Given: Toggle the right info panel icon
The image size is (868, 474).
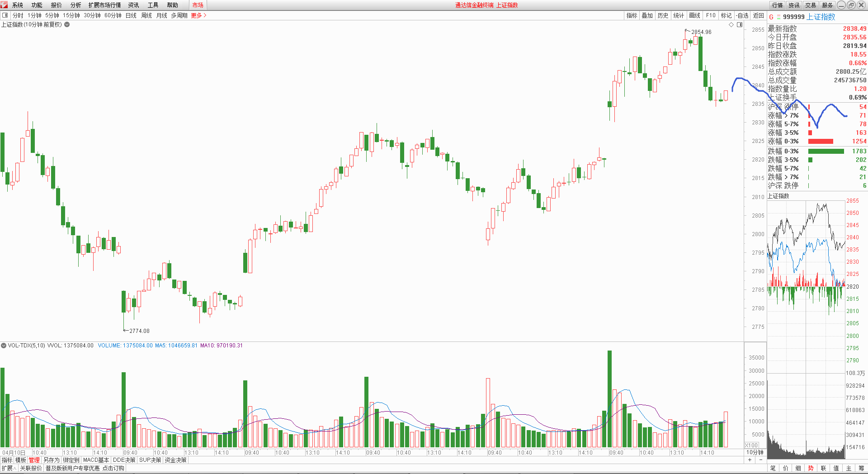Looking at the screenshot, I should [740, 25].
